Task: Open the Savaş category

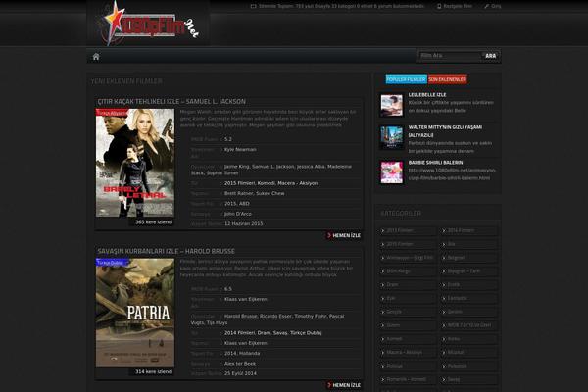Action: 468,379
